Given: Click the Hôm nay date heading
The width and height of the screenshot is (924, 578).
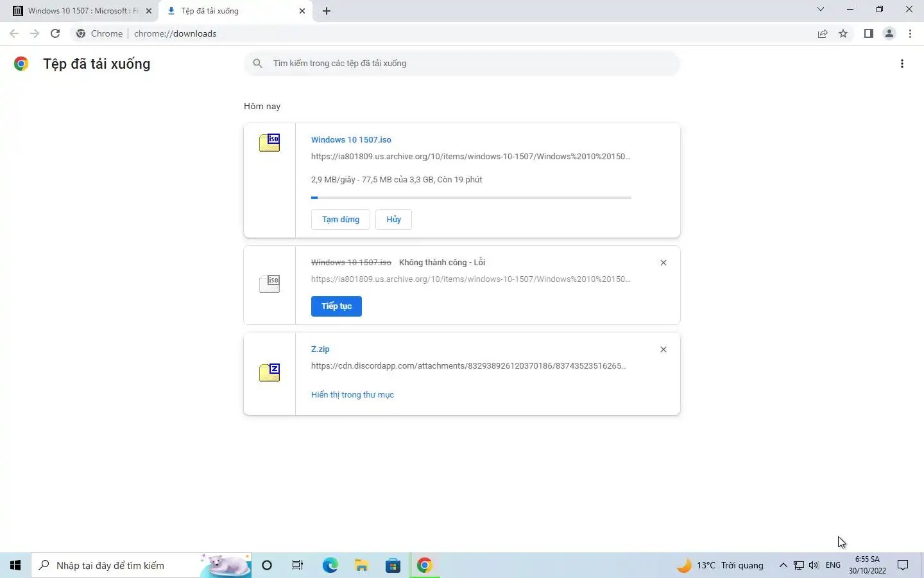Looking at the screenshot, I should [262, 106].
